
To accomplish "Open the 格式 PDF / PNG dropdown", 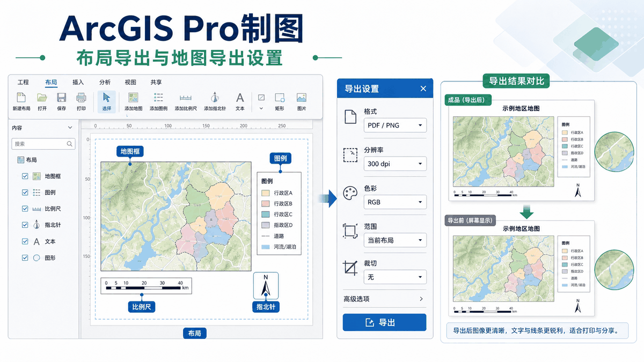I will tap(395, 125).
